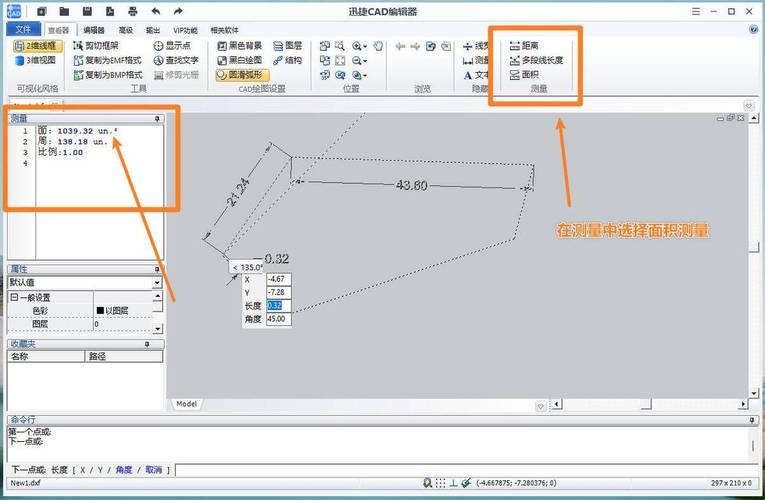The height and width of the screenshot is (500, 765).
Task: Click the undo arrow in quick toolbar
Action: [155, 11]
